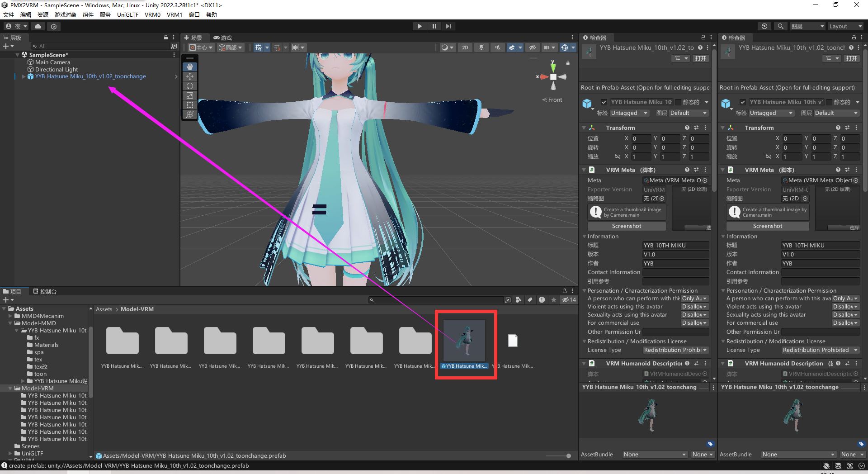868x474 pixels.
Task: Open the scene camera settings dropdown
Action: (x=549, y=47)
